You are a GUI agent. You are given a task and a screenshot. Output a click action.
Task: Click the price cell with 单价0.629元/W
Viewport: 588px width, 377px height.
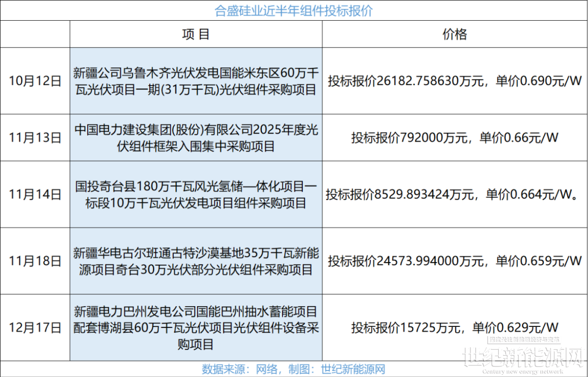[455, 328]
